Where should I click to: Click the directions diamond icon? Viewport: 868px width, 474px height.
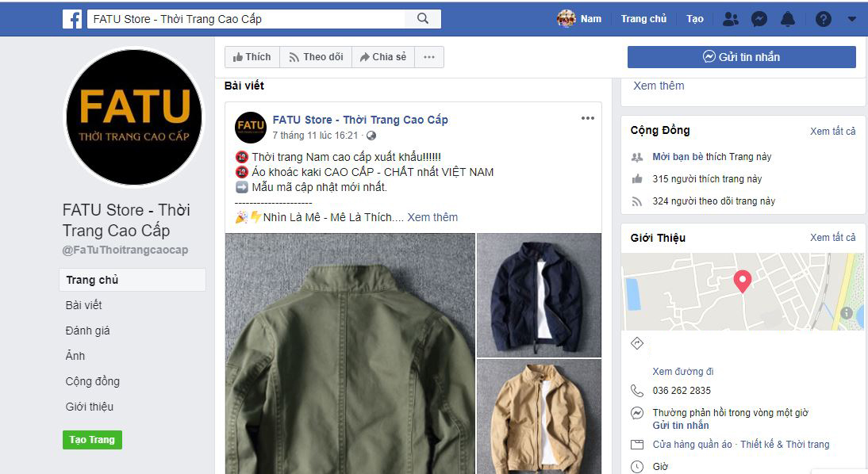coord(637,343)
